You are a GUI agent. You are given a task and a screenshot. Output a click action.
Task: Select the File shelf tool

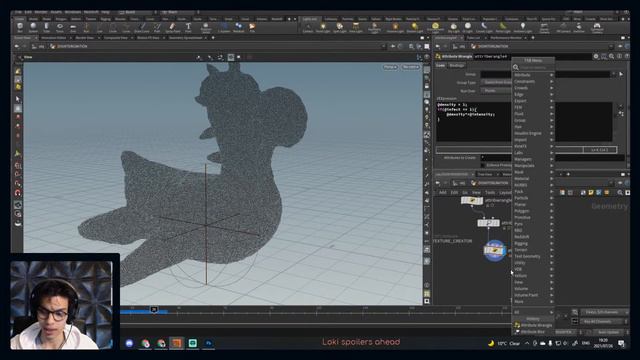[252, 28]
